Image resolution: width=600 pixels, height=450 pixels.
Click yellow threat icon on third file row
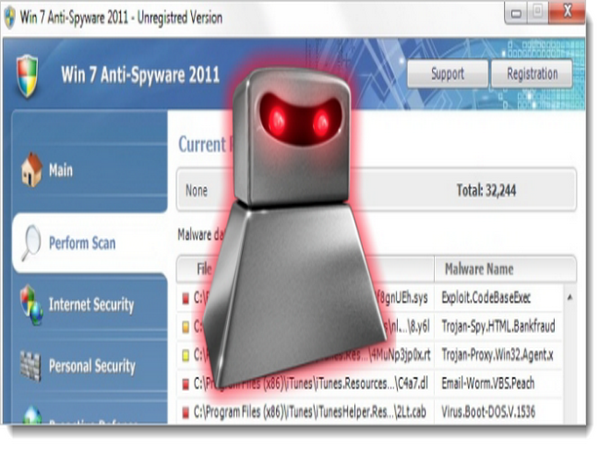click(185, 353)
